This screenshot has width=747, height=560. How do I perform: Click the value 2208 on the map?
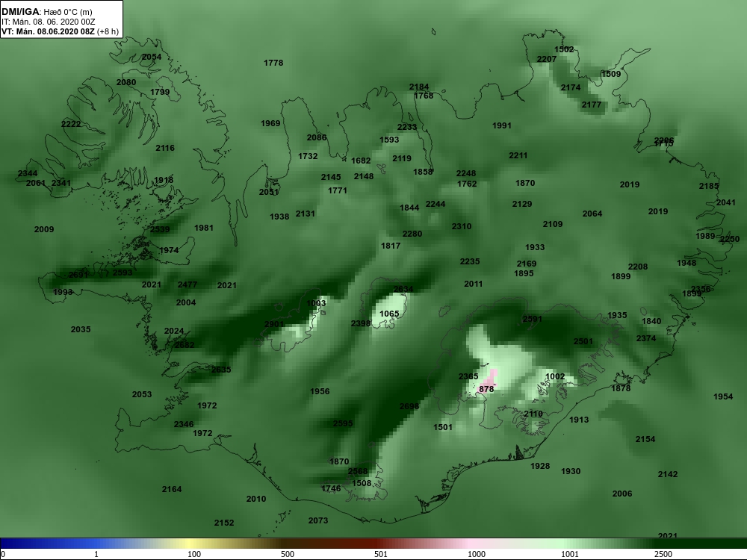pyautogui.click(x=638, y=267)
